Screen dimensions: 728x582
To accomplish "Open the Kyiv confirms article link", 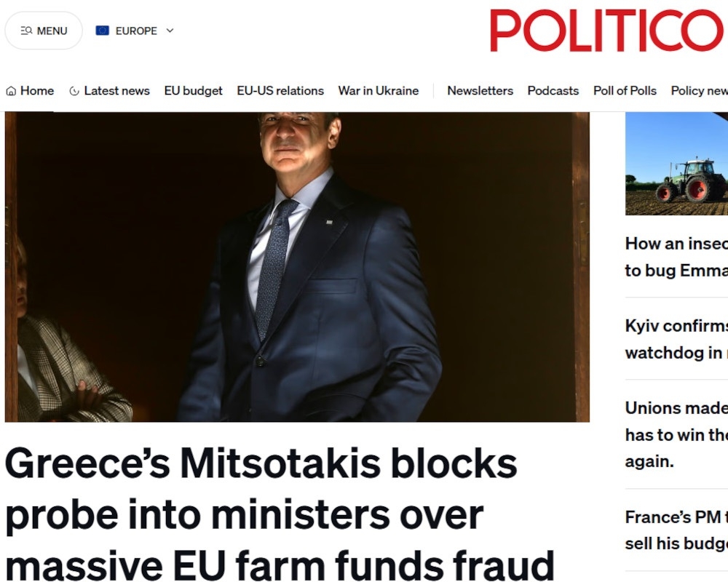I will (x=676, y=339).
